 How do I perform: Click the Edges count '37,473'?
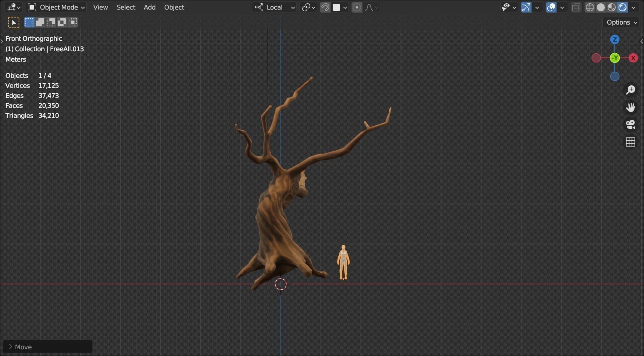(48, 95)
